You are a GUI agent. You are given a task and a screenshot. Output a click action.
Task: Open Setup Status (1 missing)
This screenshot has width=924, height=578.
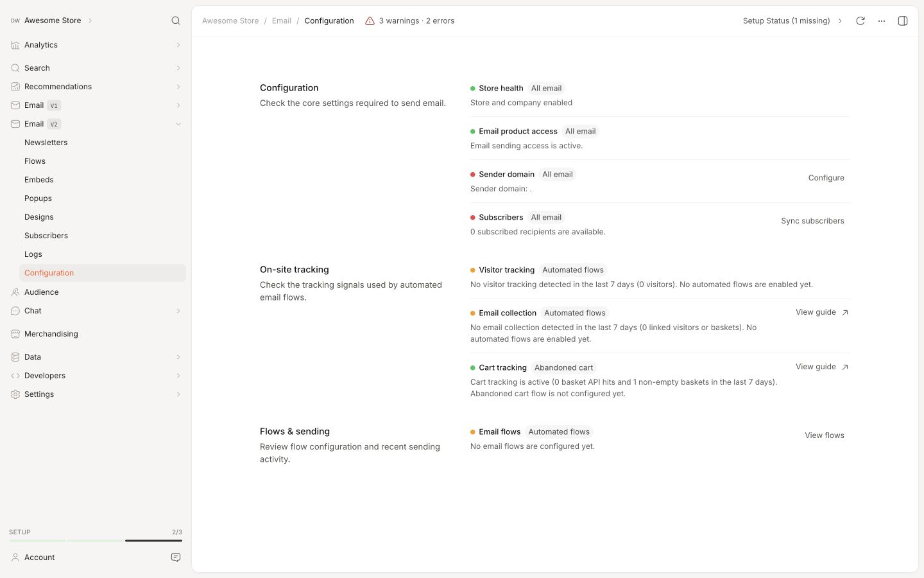coord(792,21)
